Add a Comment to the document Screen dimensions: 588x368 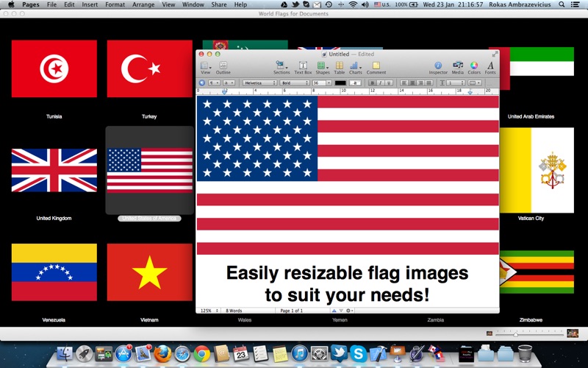pos(376,68)
